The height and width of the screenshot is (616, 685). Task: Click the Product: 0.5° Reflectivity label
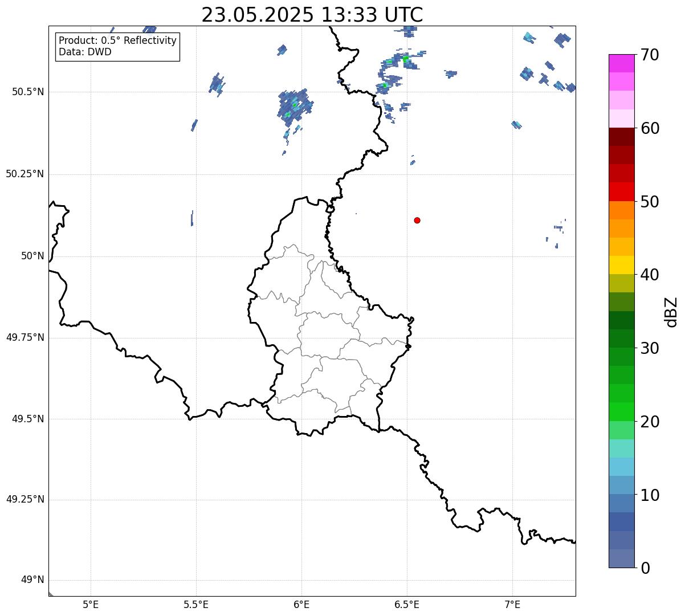pos(117,41)
